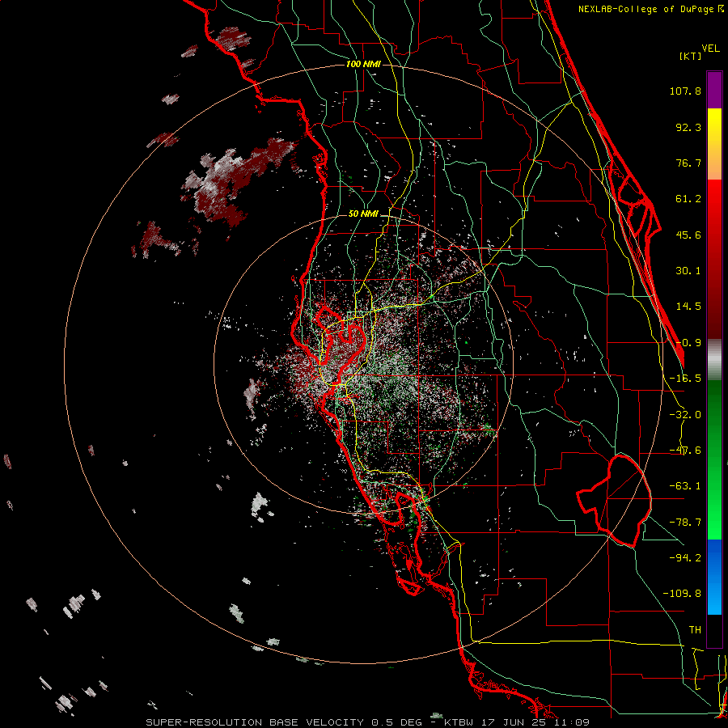The height and width of the screenshot is (728, 728).
Task: Click the -63.1 legend value
Action: [685, 486]
